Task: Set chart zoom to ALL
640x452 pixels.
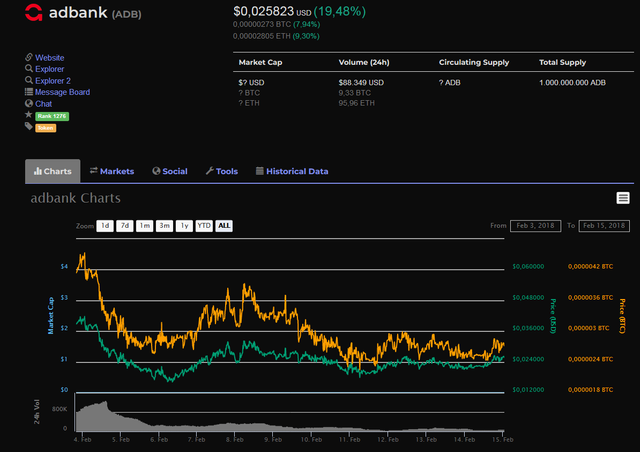Action: [224, 226]
